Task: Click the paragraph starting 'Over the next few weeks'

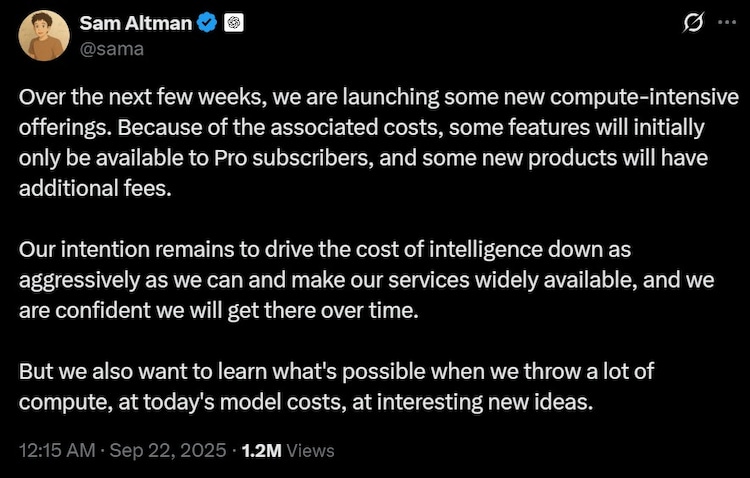Action: coord(379,143)
